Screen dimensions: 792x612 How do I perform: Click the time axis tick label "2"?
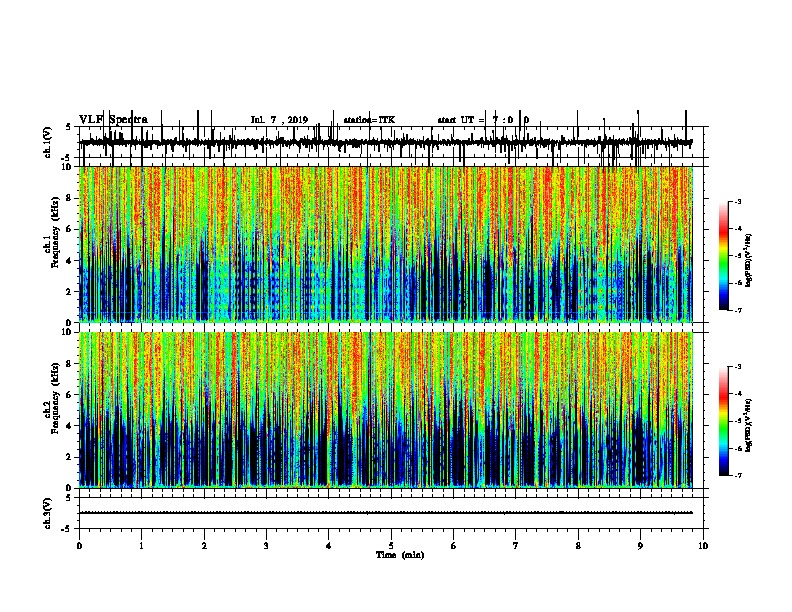click(x=204, y=546)
